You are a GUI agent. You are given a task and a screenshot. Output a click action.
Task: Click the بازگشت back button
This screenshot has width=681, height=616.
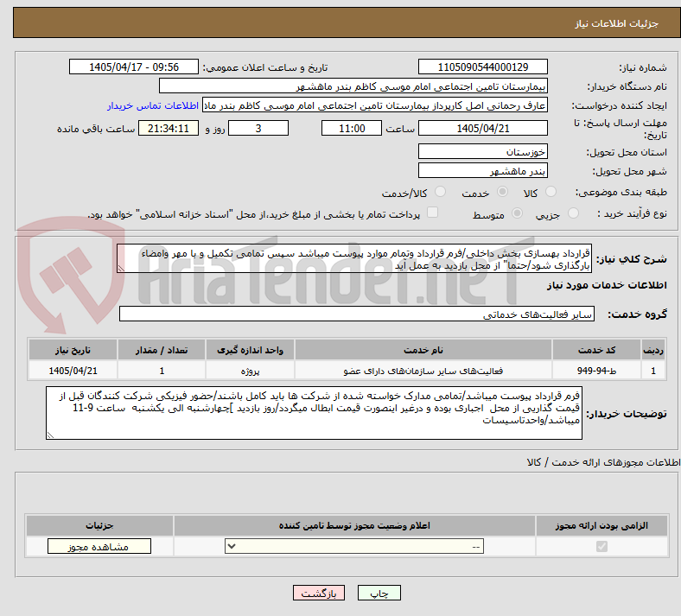[x=319, y=593]
